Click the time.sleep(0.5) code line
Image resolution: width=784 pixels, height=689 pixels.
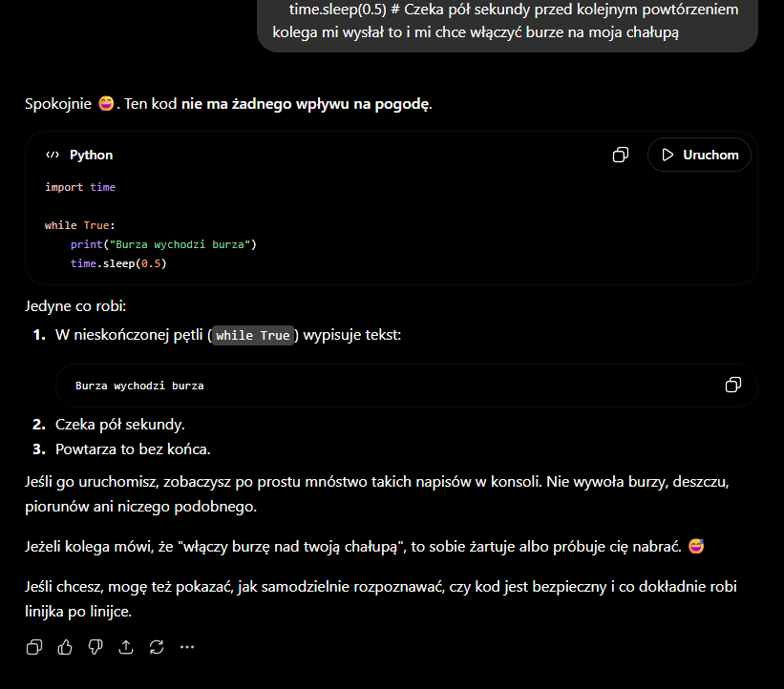point(118,263)
